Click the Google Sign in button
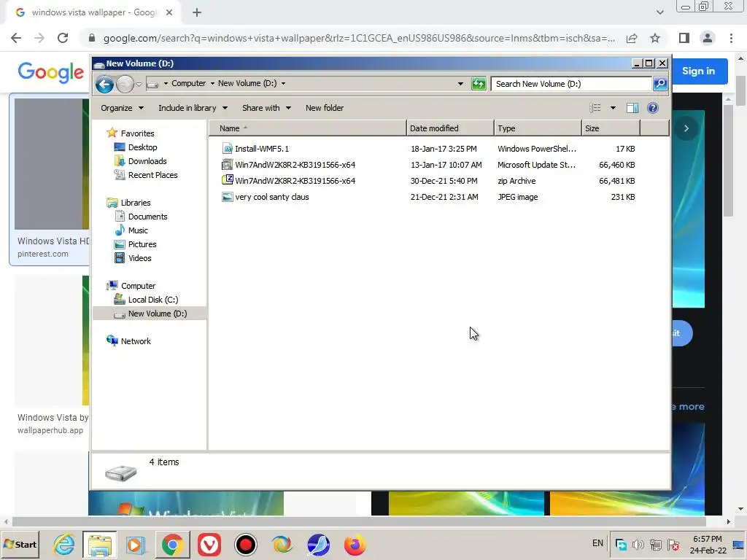This screenshot has width=747, height=560. click(x=698, y=71)
